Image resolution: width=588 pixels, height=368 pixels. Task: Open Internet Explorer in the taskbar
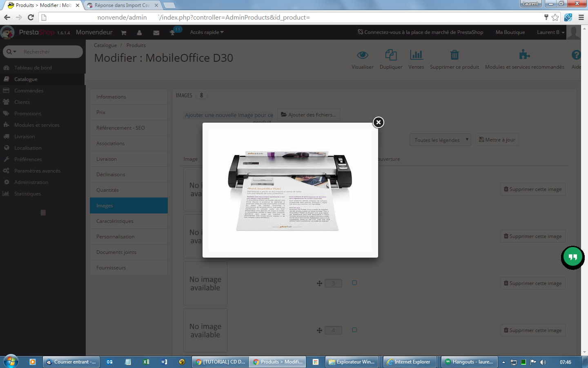[410, 362]
